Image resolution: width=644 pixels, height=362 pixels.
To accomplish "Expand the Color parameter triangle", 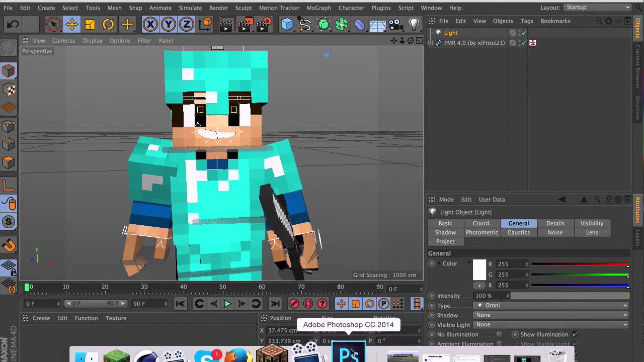I will pos(439,263).
